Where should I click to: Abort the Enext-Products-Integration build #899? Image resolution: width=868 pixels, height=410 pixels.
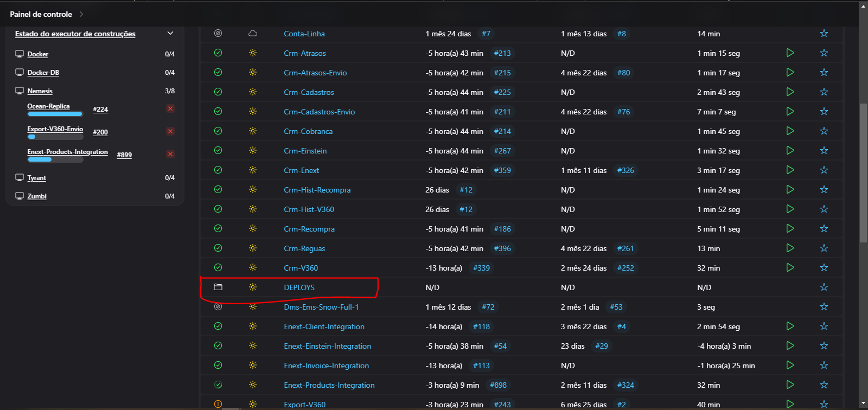click(x=170, y=155)
